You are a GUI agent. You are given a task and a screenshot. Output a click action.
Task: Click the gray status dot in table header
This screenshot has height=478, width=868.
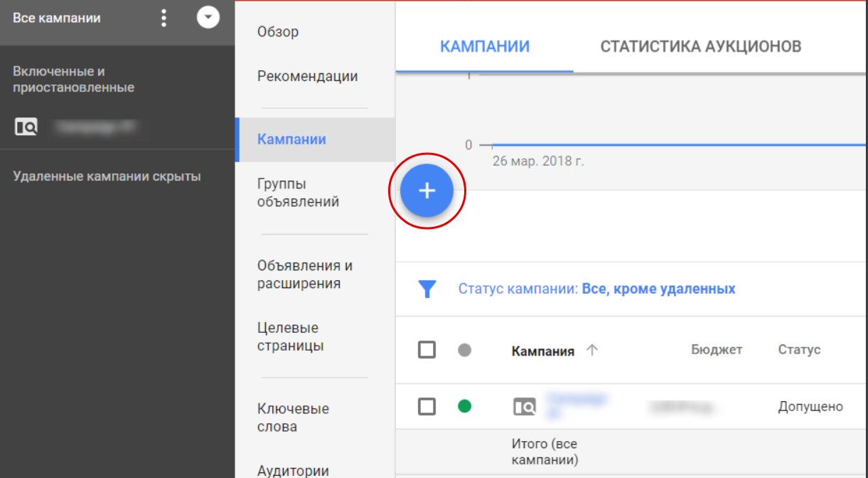(465, 350)
